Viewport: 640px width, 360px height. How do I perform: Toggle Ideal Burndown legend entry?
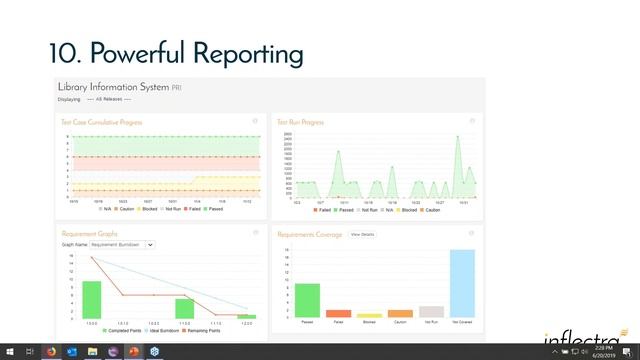[162, 331]
